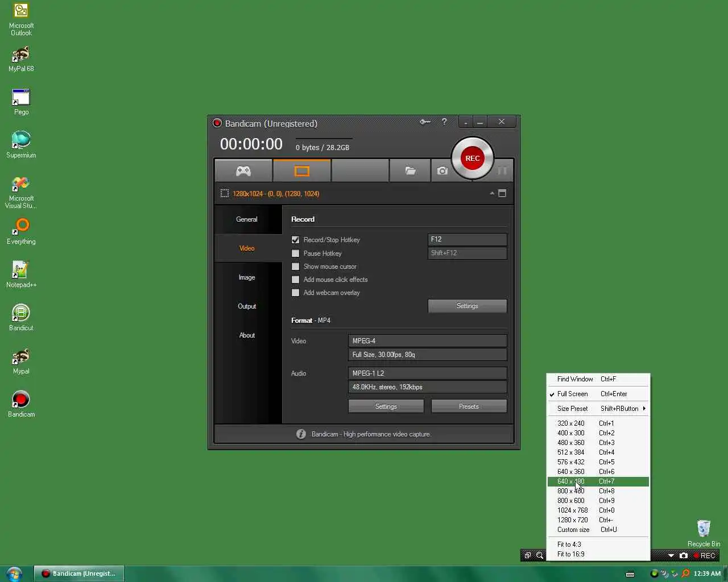728x582 pixels.
Task: Click the magnifier icon on recording bar
Action: pyautogui.click(x=539, y=555)
